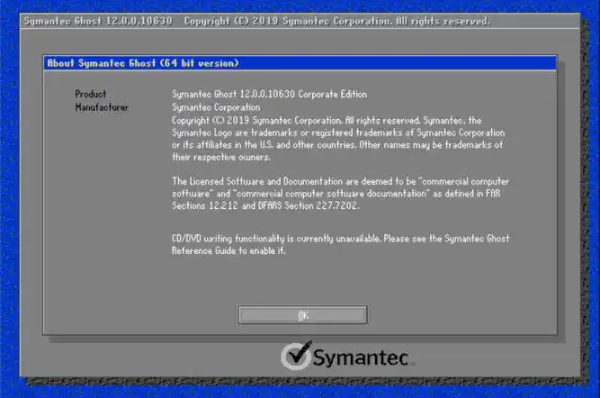Click the Symantec wordmark text
This screenshot has width=600, height=398.
tap(360, 358)
